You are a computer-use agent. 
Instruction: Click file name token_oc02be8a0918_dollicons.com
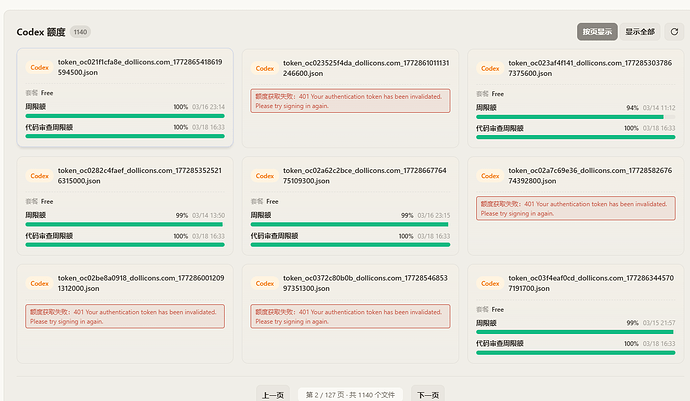(141, 283)
